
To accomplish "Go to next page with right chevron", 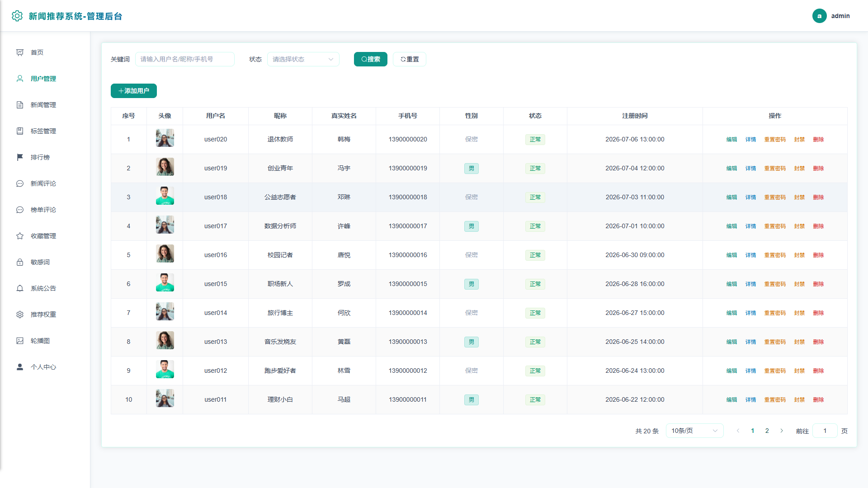I will (x=782, y=431).
